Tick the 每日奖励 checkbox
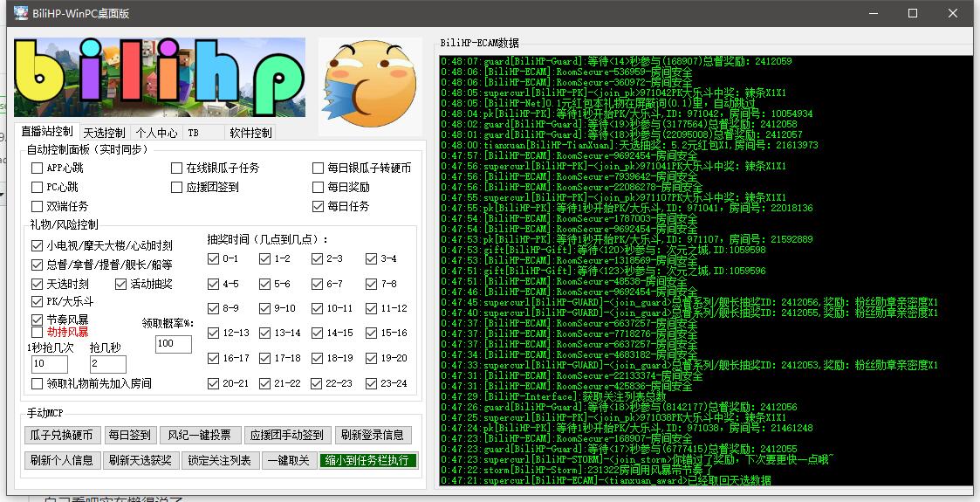The width and height of the screenshot is (980, 502). tap(319, 187)
